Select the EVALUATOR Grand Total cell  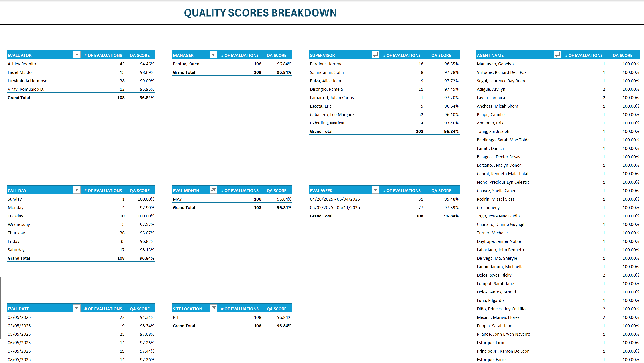[19, 98]
